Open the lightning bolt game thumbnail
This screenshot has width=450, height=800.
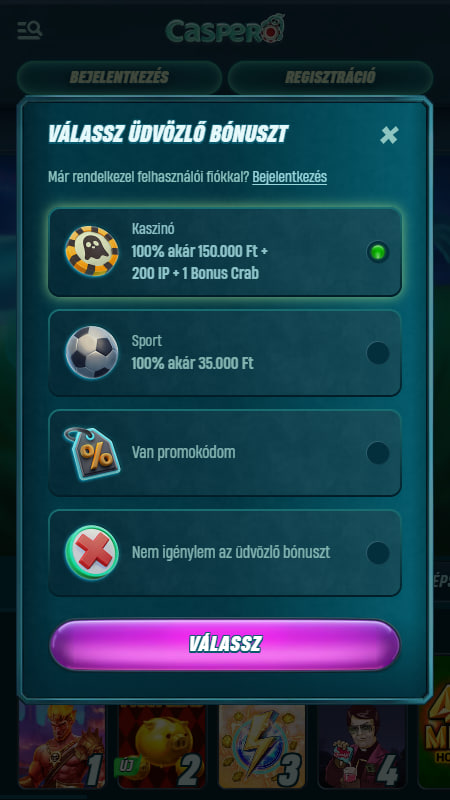click(262, 746)
